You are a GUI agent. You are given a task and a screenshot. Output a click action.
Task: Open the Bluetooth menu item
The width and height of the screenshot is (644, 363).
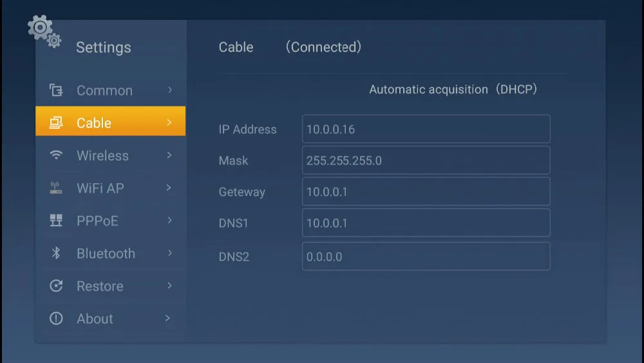click(111, 253)
